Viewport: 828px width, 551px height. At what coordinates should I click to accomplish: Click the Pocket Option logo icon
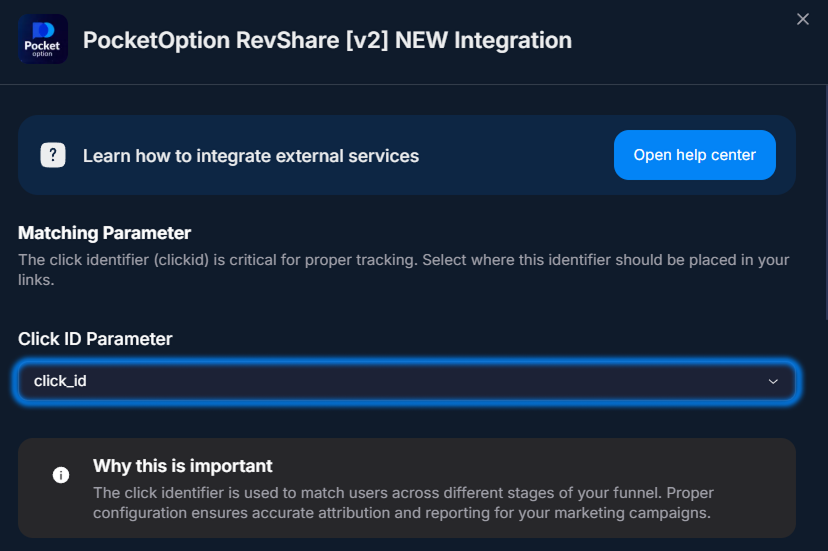(x=43, y=39)
